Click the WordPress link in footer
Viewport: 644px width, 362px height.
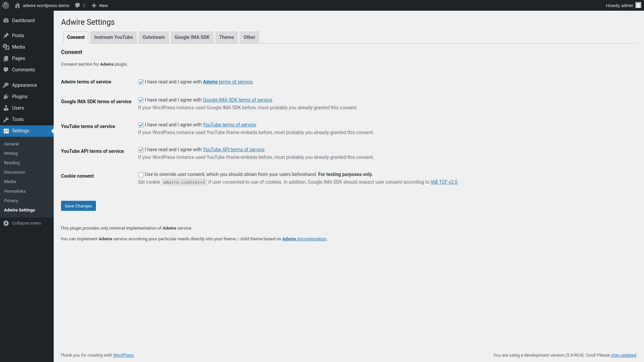123,355
